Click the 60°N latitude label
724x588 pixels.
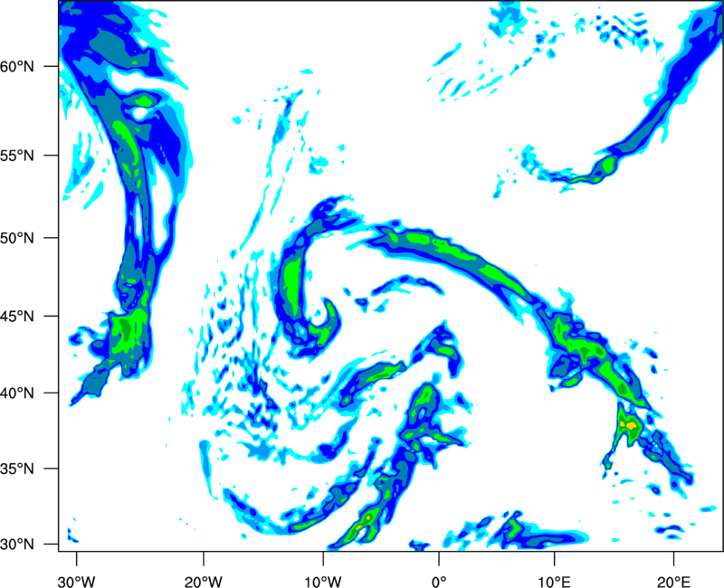point(17,67)
